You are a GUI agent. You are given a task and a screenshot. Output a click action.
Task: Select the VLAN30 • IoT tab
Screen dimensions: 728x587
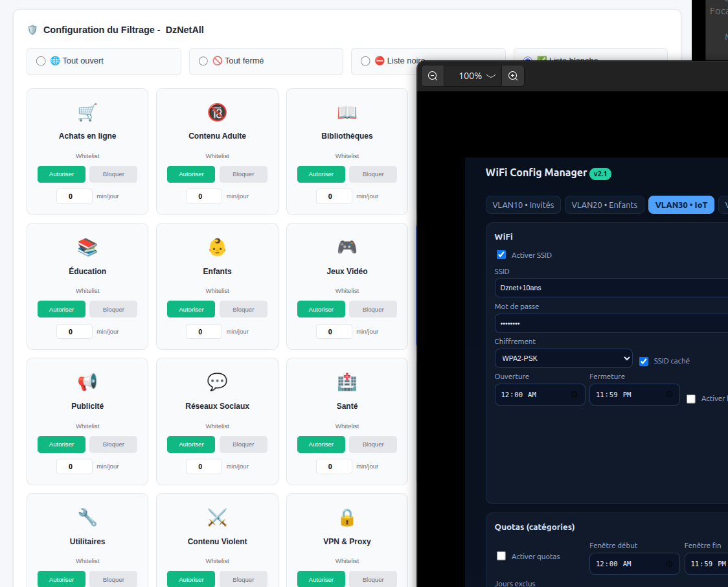tap(681, 205)
